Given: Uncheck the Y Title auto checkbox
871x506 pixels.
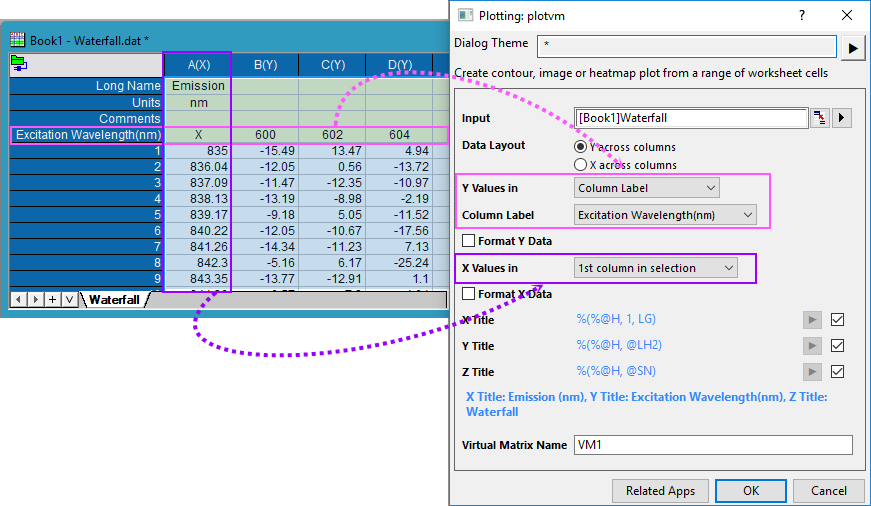Looking at the screenshot, I should (837, 345).
